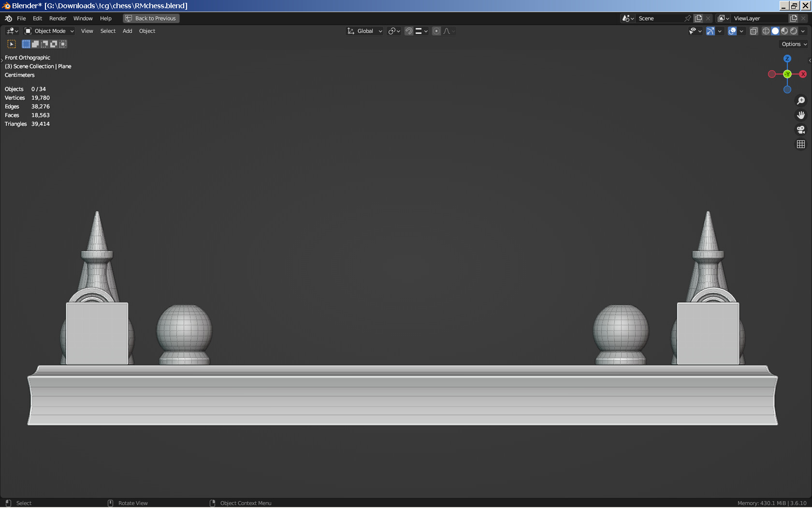Switch perspective/orthographic with the grid icon
This screenshot has height=508, width=812.
801,144
